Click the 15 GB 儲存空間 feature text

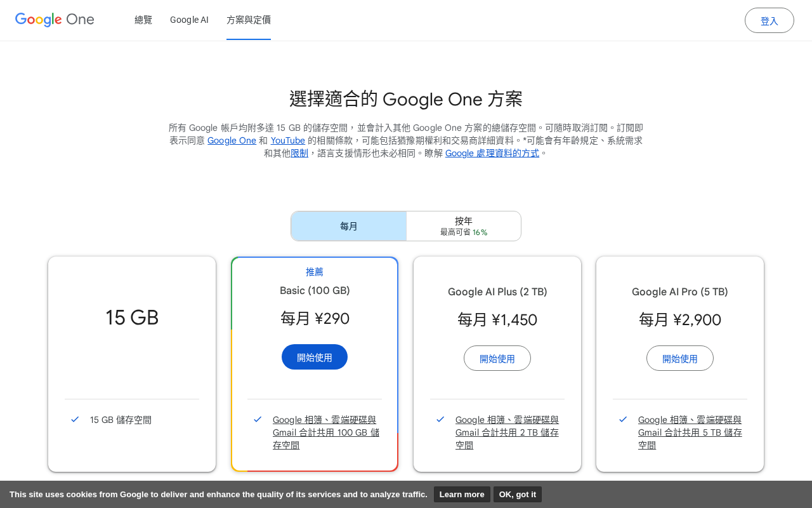click(x=121, y=420)
